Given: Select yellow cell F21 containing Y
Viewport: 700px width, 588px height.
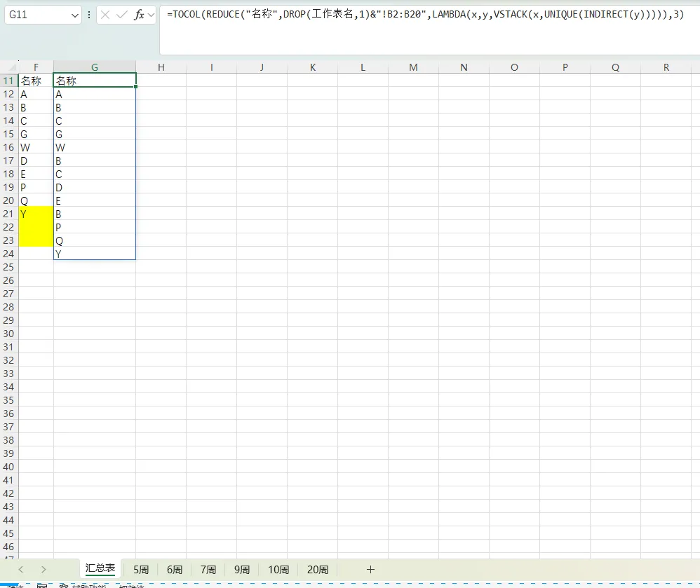Looking at the screenshot, I should click(x=36, y=214).
